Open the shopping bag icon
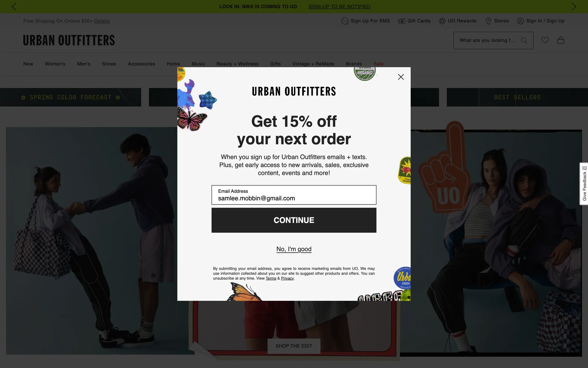Viewport: 588px width, 368px height. [560, 40]
